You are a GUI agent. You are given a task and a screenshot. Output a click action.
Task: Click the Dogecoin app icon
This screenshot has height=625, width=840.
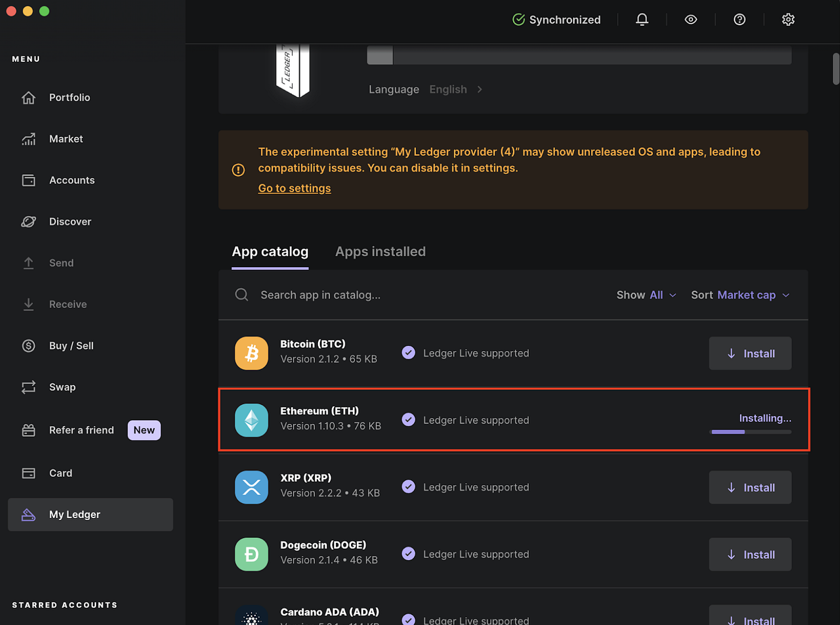pyautogui.click(x=251, y=554)
